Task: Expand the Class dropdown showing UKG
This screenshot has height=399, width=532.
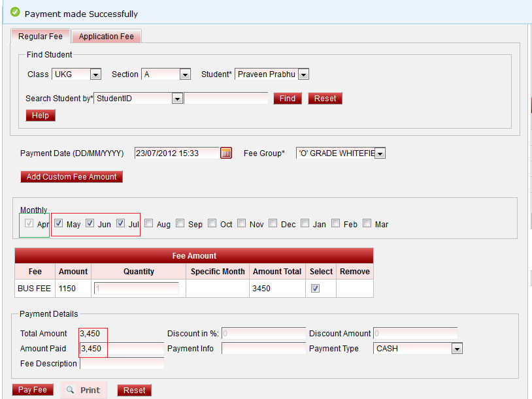Action: (95, 74)
